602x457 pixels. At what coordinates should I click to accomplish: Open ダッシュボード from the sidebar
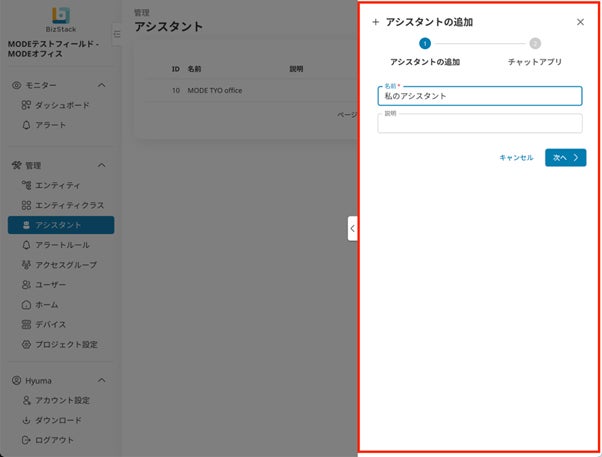click(62, 105)
